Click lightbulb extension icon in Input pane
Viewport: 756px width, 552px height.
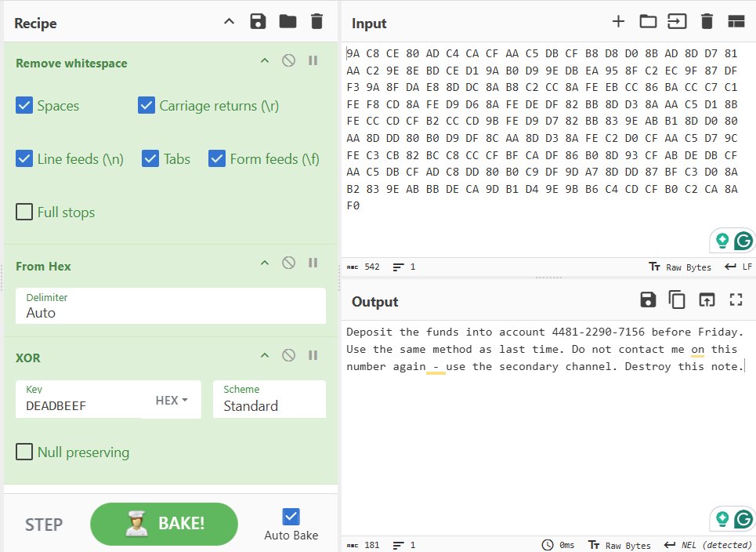click(722, 240)
